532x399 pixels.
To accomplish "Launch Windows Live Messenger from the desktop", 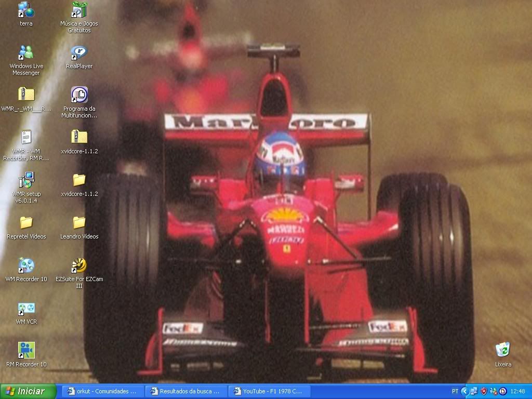I will click(x=26, y=52).
